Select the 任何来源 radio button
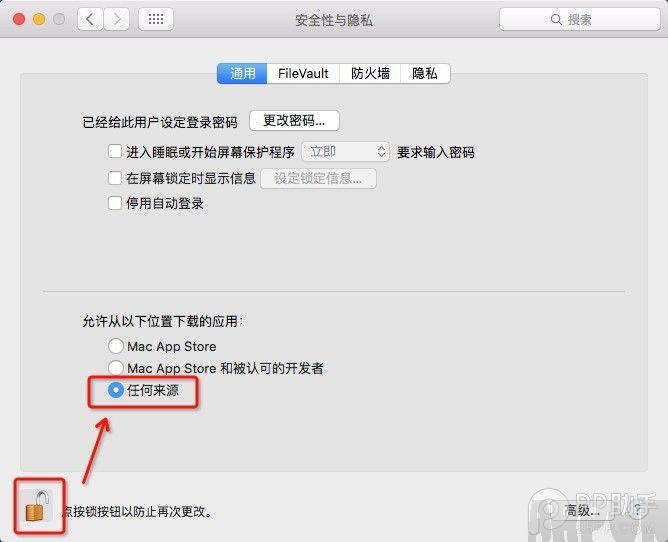 coord(116,390)
